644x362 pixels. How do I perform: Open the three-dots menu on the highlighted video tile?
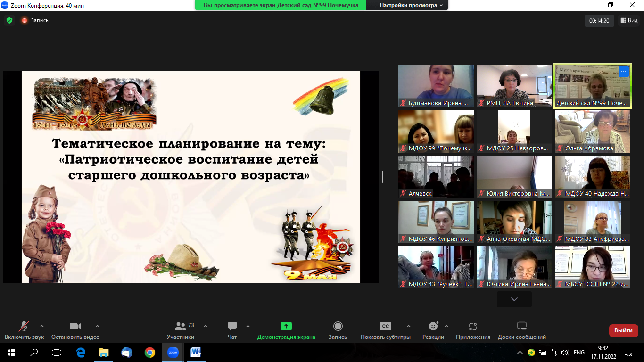coord(623,72)
